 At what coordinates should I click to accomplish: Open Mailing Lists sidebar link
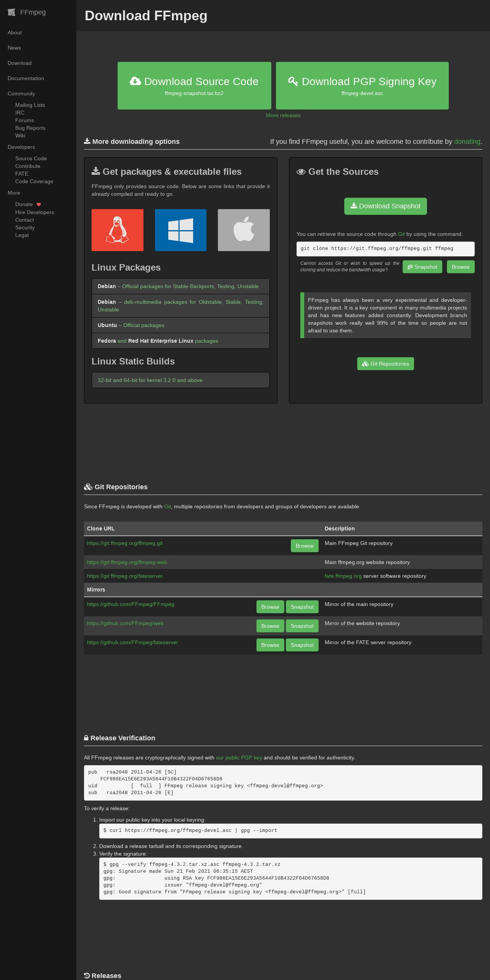tap(30, 105)
